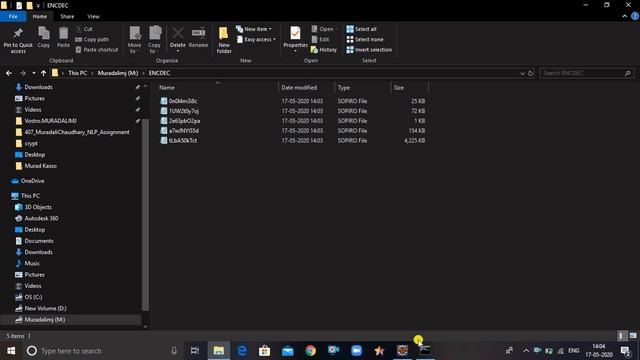This screenshot has width=640, height=360.
Task: Open file History
Action: click(324, 49)
